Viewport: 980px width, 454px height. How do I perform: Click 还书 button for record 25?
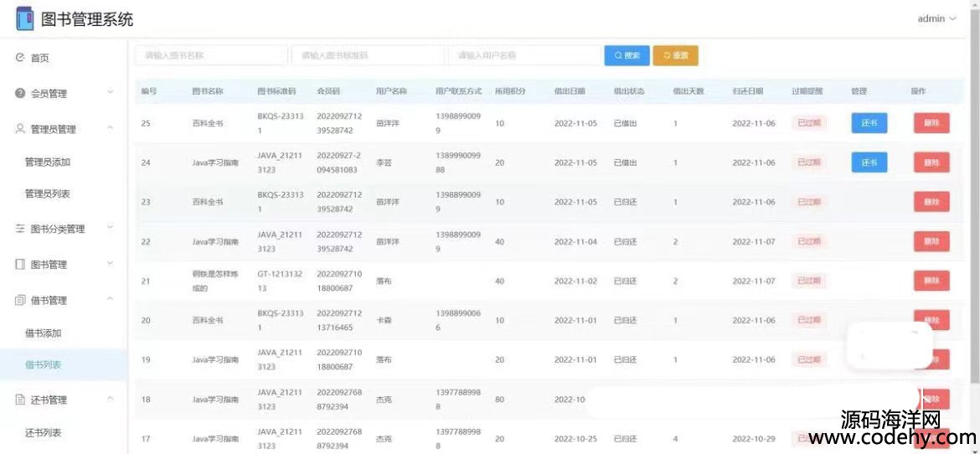click(x=869, y=123)
